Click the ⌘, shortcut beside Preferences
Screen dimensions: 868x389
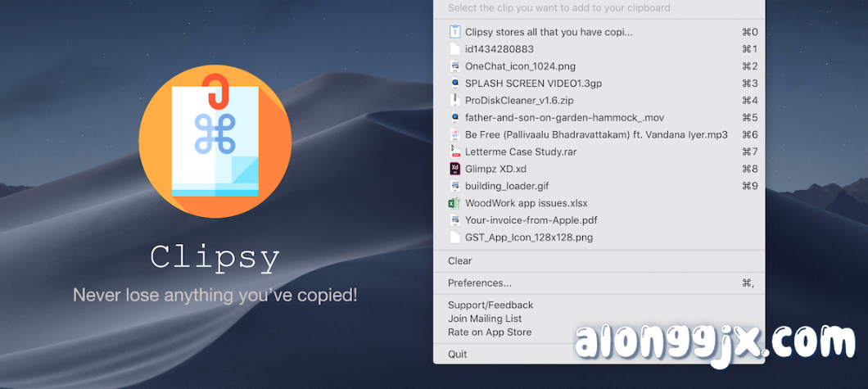(x=748, y=283)
